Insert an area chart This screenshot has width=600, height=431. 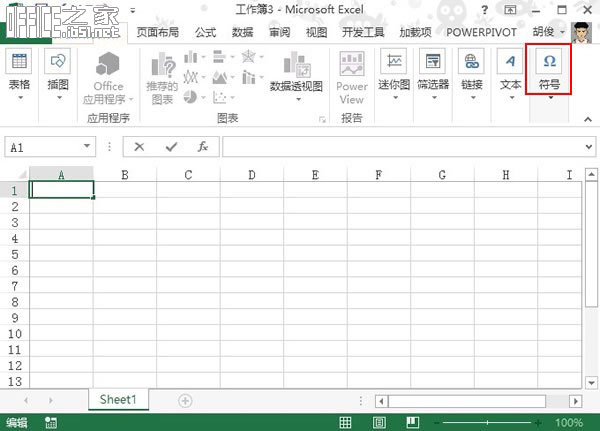click(219, 77)
